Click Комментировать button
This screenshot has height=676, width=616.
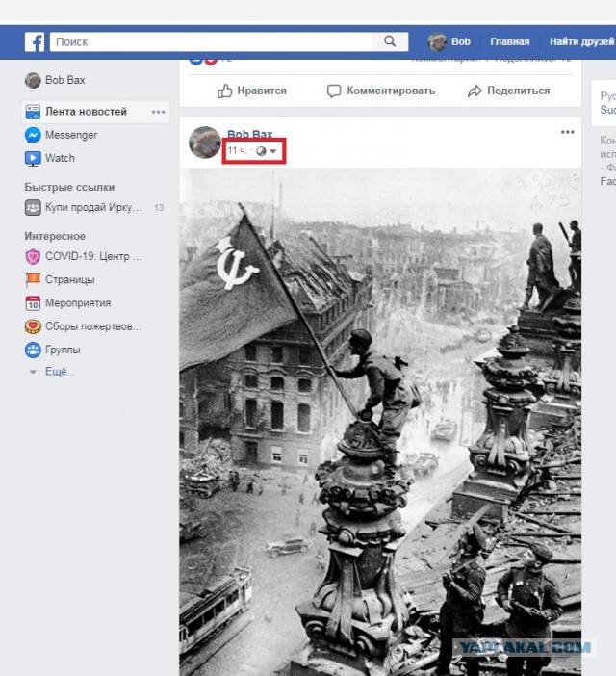381,91
